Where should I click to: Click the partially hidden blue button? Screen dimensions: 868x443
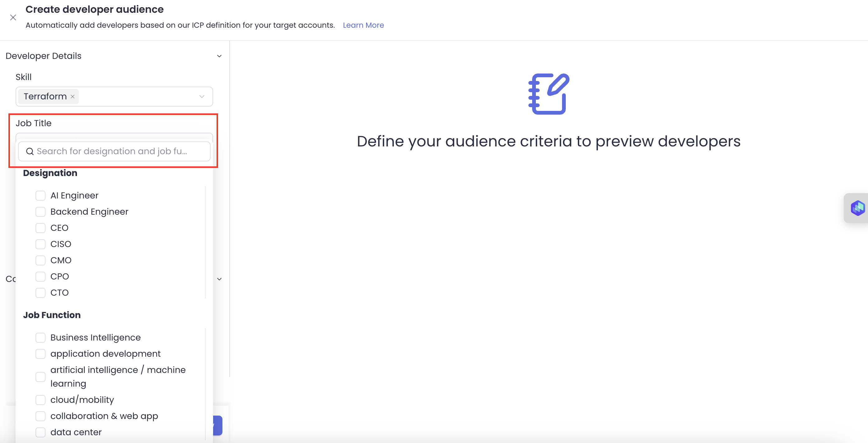(218, 426)
